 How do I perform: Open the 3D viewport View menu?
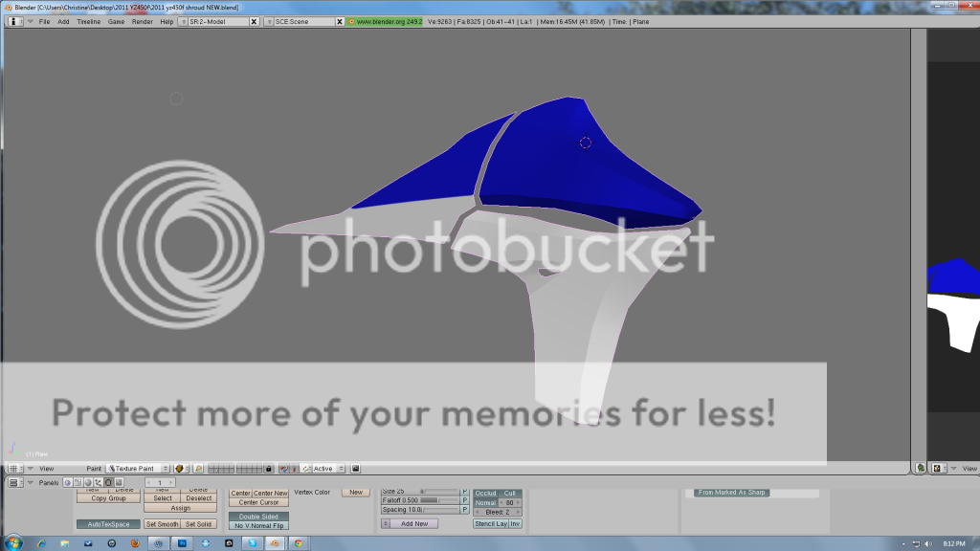click(x=47, y=469)
